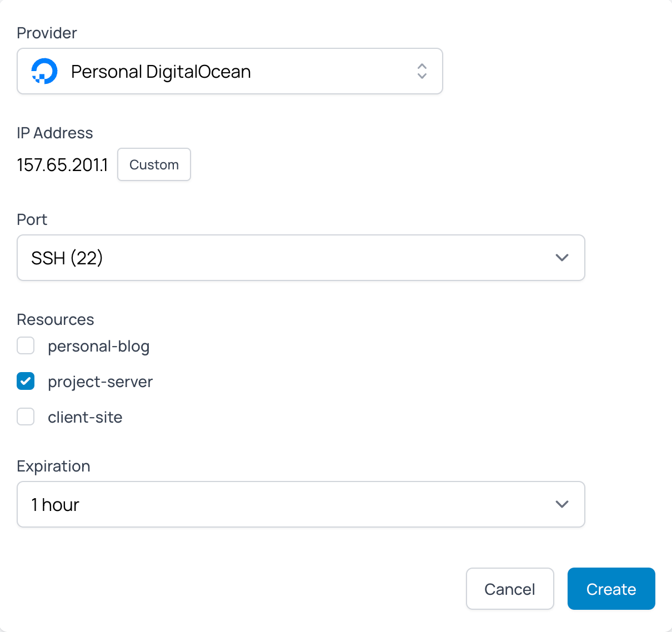Click the personal-blog resource label
Screen dimensions: 672x632
pyautogui.click(x=99, y=346)
